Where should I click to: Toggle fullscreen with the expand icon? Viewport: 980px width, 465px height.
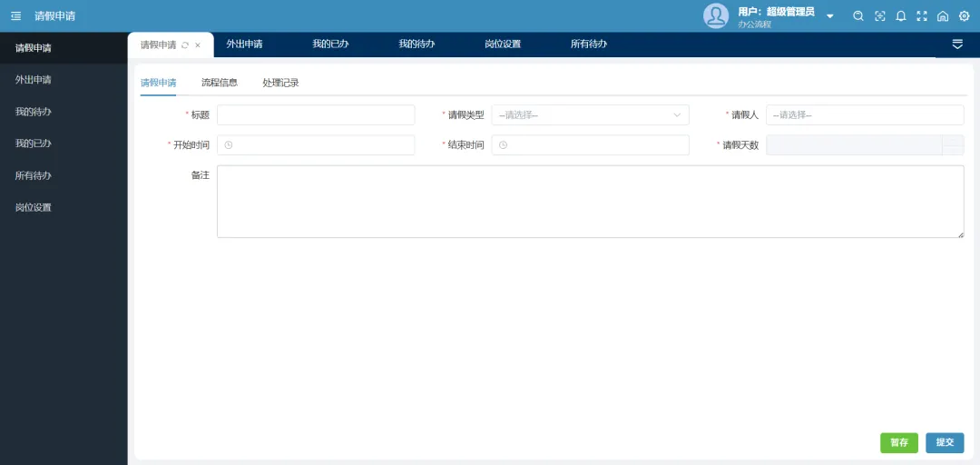click(922, 16)
